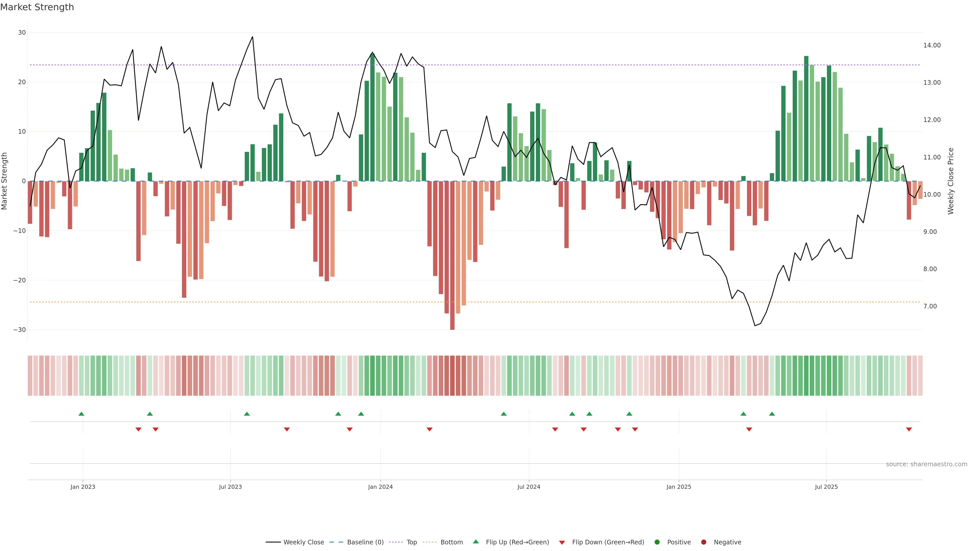This screenshot has width=980, height=551.
Task: Click the Jan 2024 x-axis label
Action: click(380, 487)
